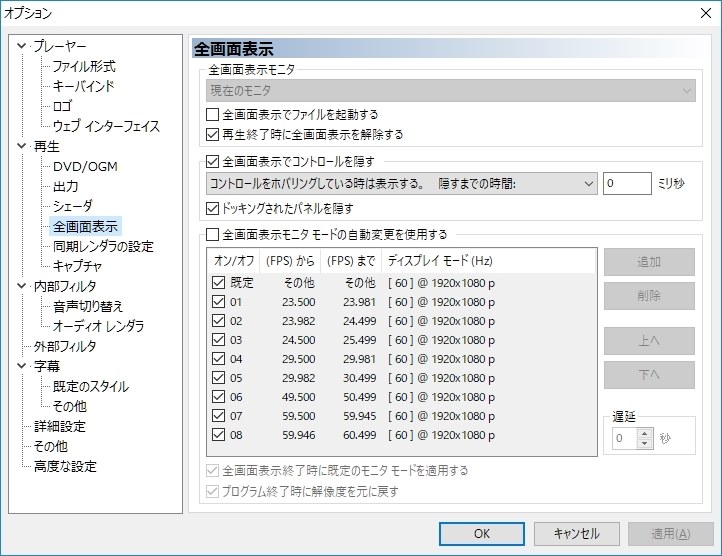Open 音声切り替え settings
722x556 pixels.
(88, 306)
